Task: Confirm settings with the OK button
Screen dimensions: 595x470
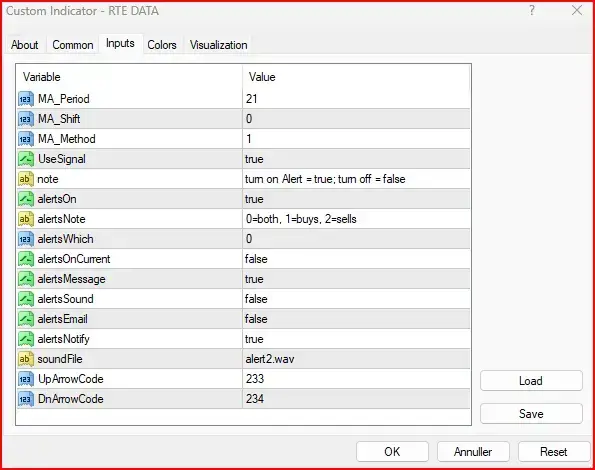Action: pyautogui.click(x=392, y=451)
